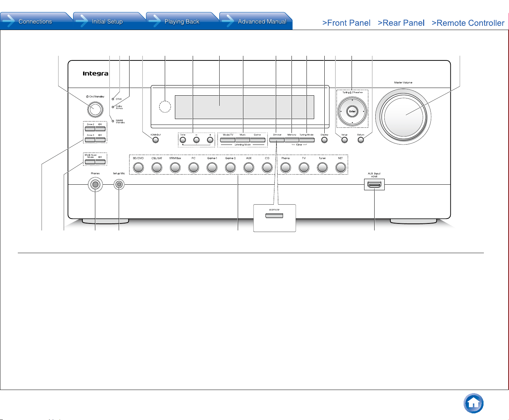Select the NET input selector button
Viewport: 509px width, 420px height.
(340, 168)
